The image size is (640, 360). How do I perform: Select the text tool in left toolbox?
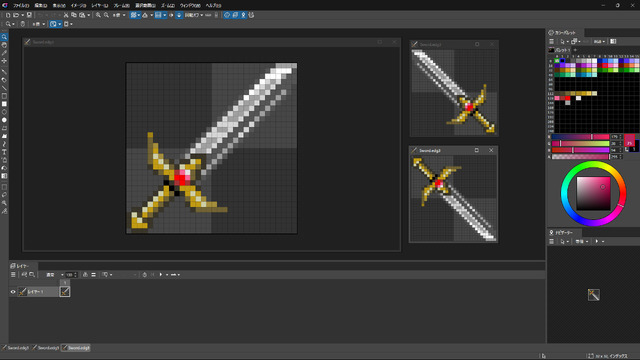(4, 152)
